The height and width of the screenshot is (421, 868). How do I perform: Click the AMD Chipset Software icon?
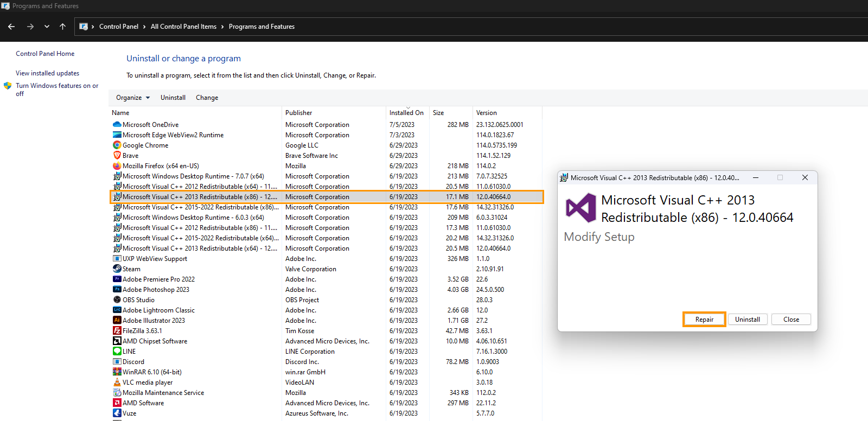[x=117, y=341]
